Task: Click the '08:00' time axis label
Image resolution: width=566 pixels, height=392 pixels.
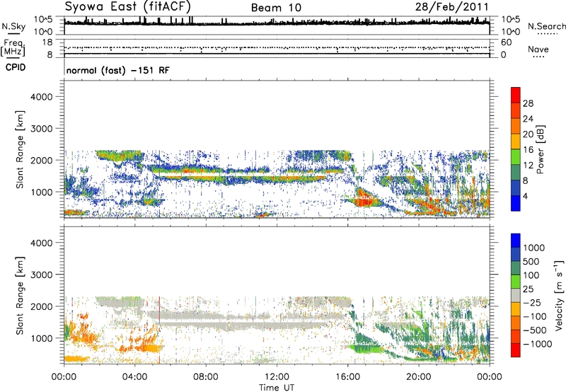Action: click(206, 377)
